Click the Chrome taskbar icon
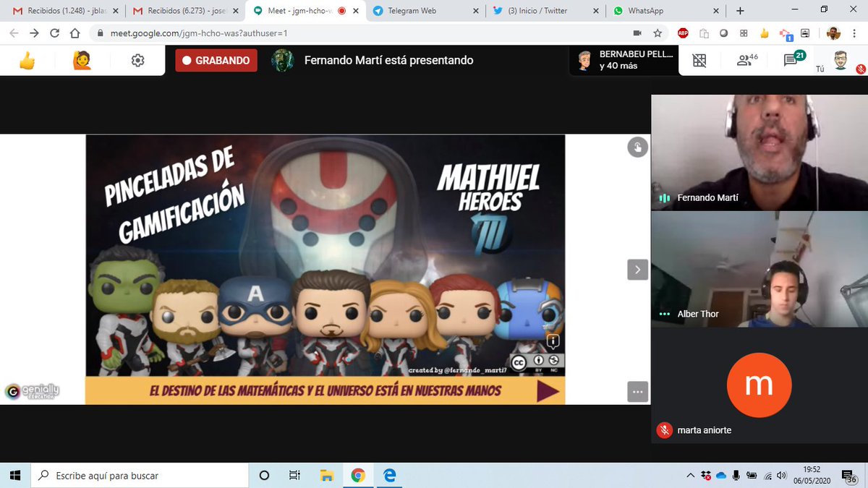The width and height of the screenshot is (868, 488). [357, 475]
